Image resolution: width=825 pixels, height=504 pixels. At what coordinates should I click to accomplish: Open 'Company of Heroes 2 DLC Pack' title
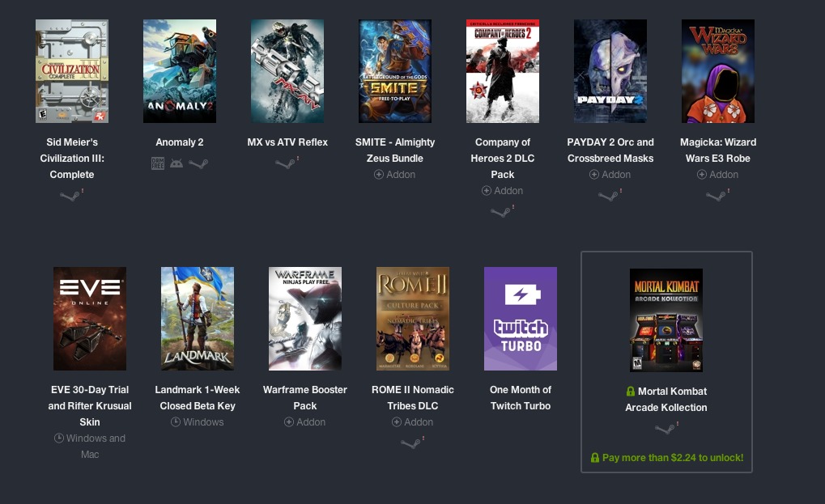(503, 159)
